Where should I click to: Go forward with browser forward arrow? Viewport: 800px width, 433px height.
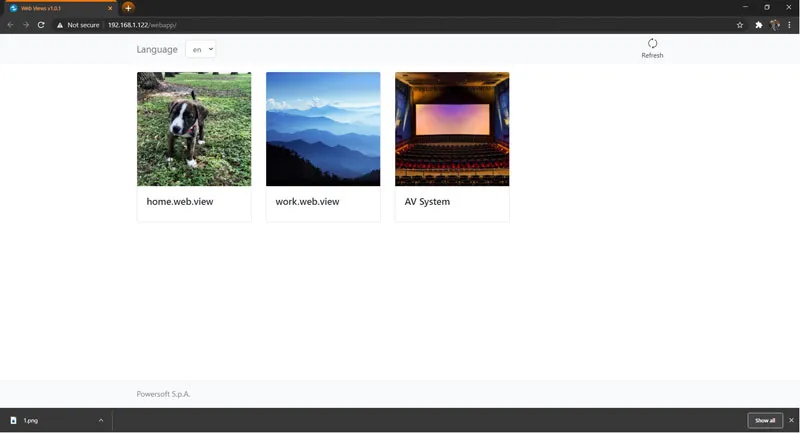(26, 24)
